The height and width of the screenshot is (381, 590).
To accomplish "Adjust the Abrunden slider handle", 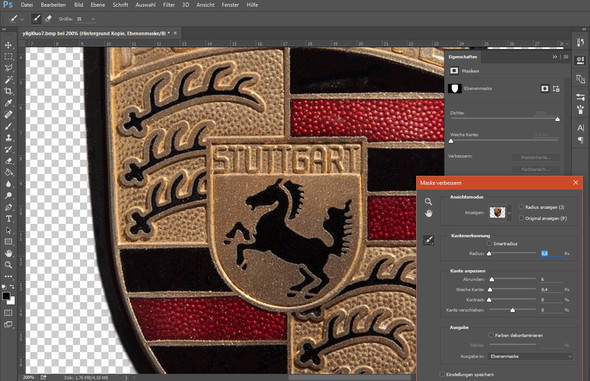I will point(491,279).
